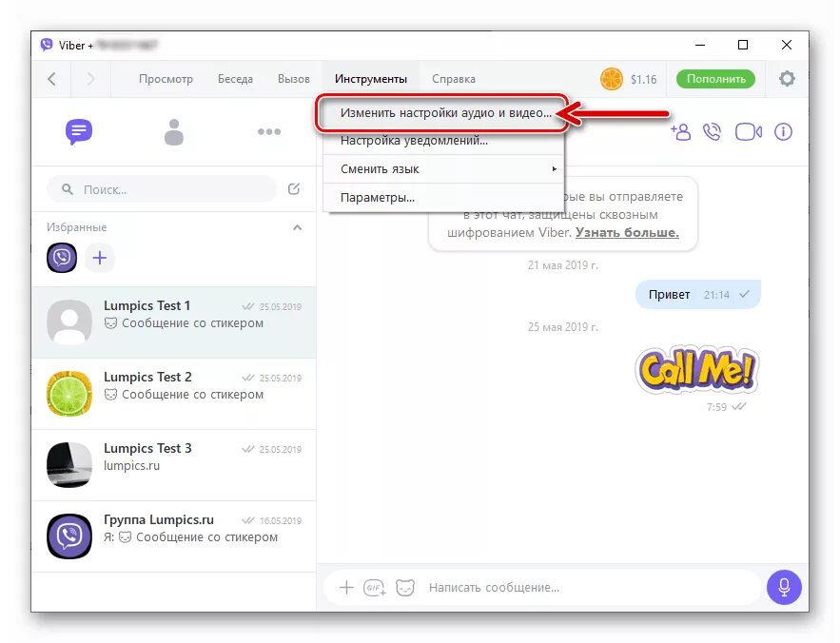
Task: Click the lumpics.ru message preview
Action: [132, 466]
